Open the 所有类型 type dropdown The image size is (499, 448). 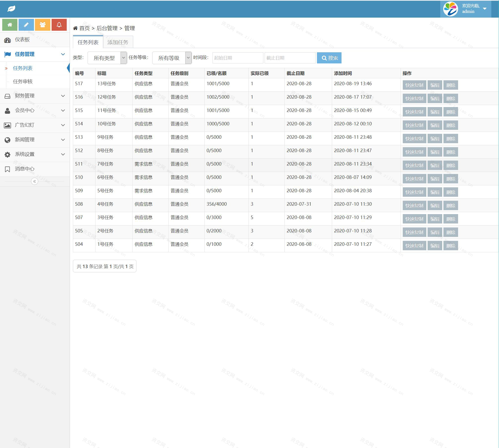click(107, 58)
